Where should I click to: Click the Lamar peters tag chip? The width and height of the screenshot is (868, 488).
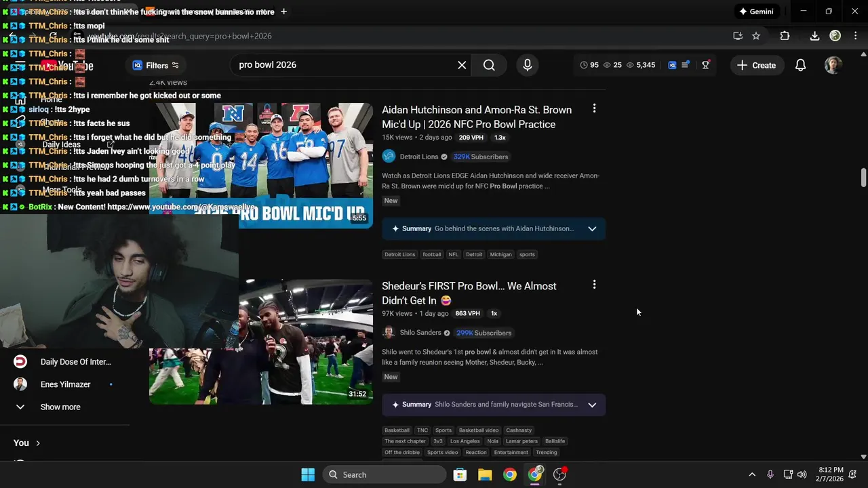[x=521, y=441]
